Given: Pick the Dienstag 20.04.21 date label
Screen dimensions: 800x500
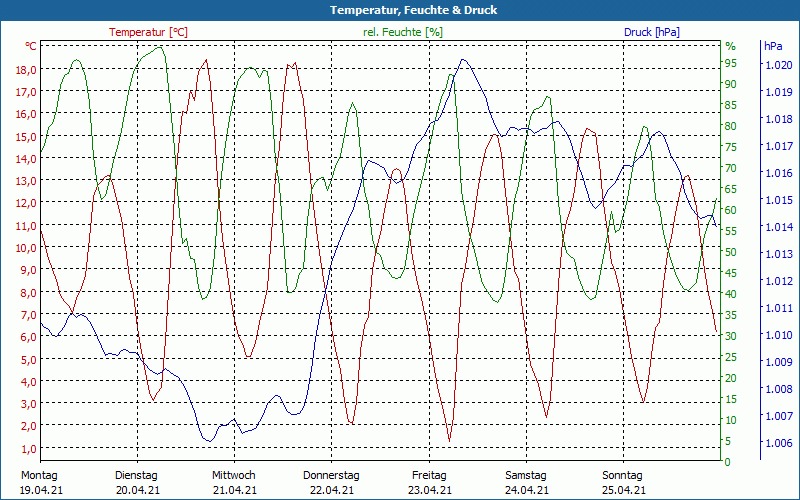Looking at the screenshot, I should coord(137,482).
